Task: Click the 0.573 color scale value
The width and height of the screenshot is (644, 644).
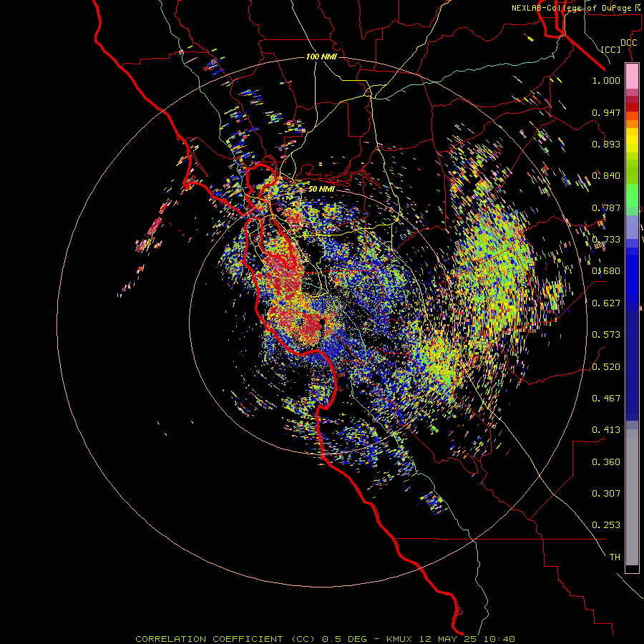Action: coord(606,335)
